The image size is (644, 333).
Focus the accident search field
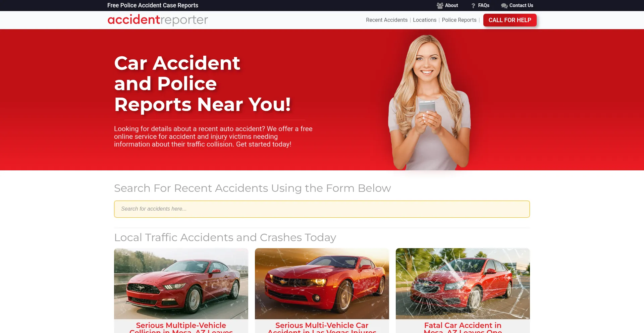322,209
